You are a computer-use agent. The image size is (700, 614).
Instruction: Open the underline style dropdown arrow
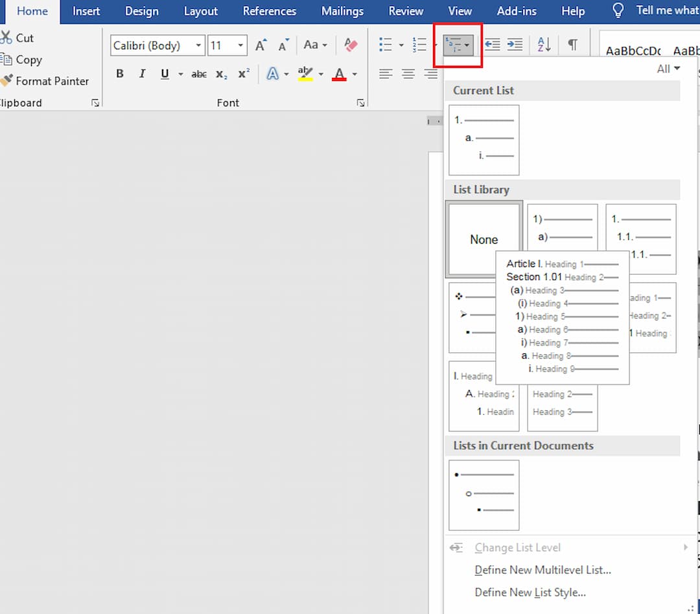click(x=181, y=74)
